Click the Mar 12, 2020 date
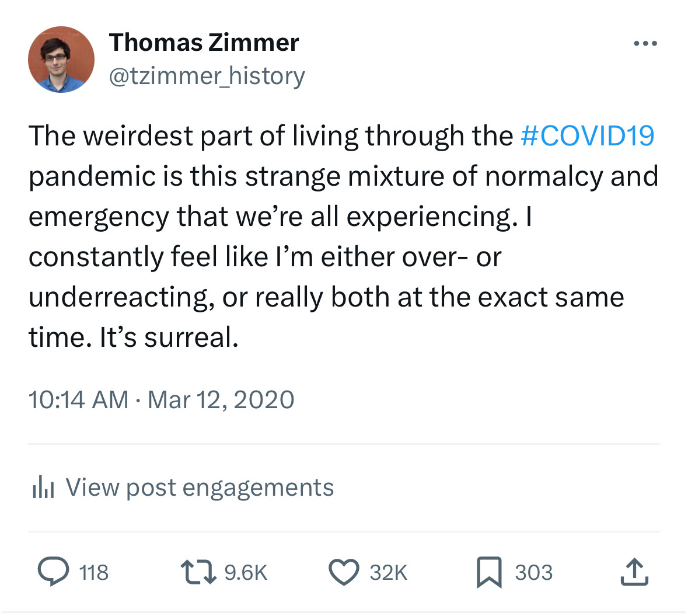 click(x=221, y=400)
